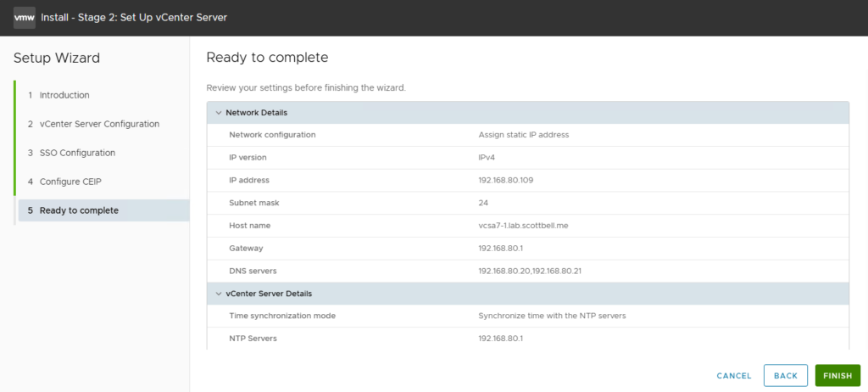Collapse the Network Details section chevron

(x=218, y=113)
